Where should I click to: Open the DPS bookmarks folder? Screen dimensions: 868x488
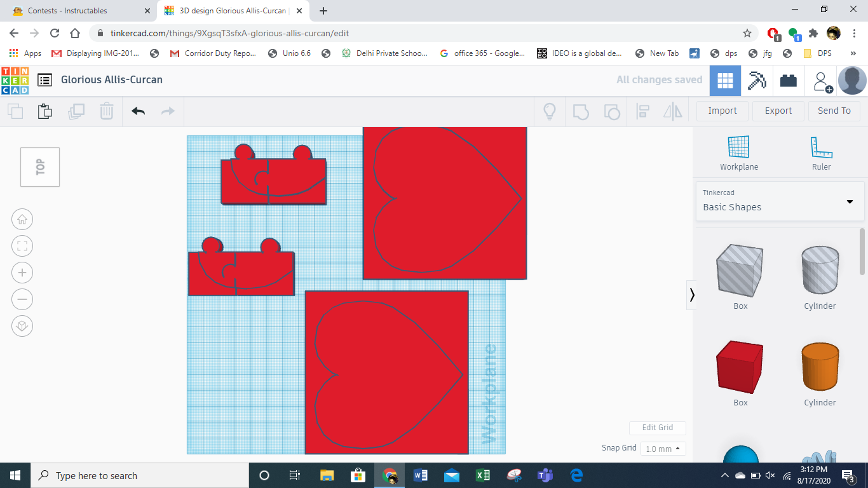(818, 53)
